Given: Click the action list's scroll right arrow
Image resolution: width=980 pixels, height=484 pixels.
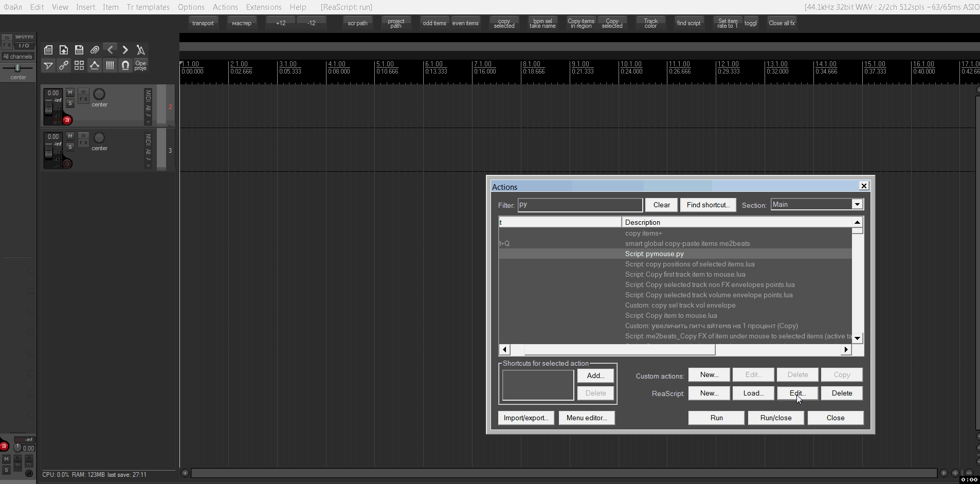Looking at the screenshot, I should (846, 350).
